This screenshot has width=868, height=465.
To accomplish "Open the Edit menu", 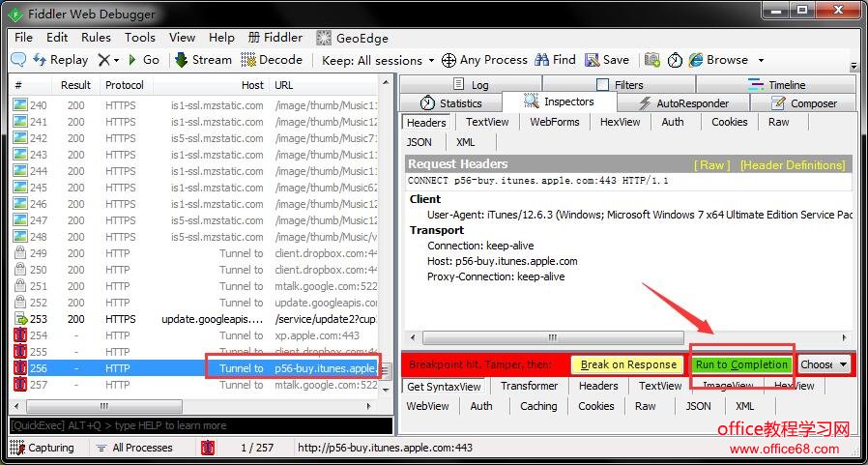I will (x=57, y=37).
